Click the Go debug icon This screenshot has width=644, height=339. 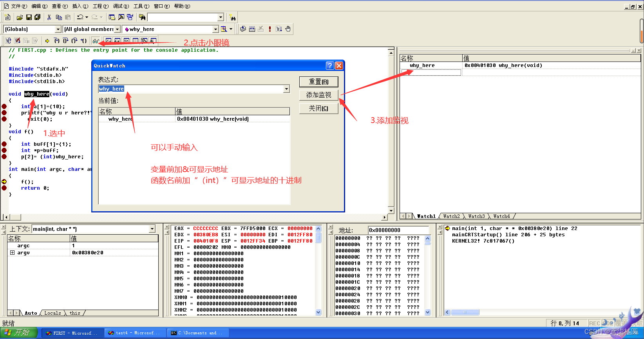tap(279, 29)
